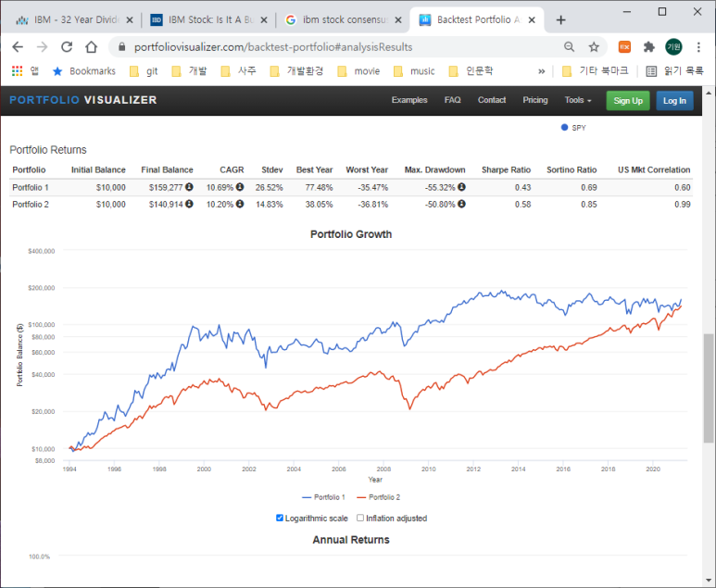The width and height of the screenshot is (716, 588).
Task: Show info for Portfolio 1 final balance
Action: (x=189, y=187)
